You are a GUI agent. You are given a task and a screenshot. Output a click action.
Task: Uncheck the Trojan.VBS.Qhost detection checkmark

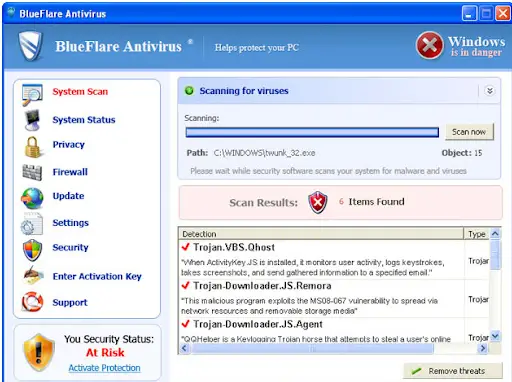point(186,247)
